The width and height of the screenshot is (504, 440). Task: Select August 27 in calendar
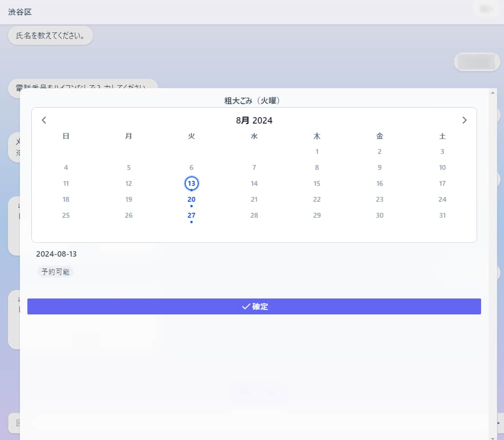192,215
